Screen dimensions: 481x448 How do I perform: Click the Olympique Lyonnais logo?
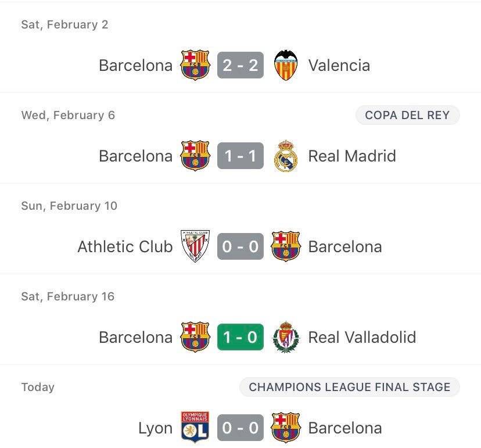pyautogui.click(x=195, y=428)
